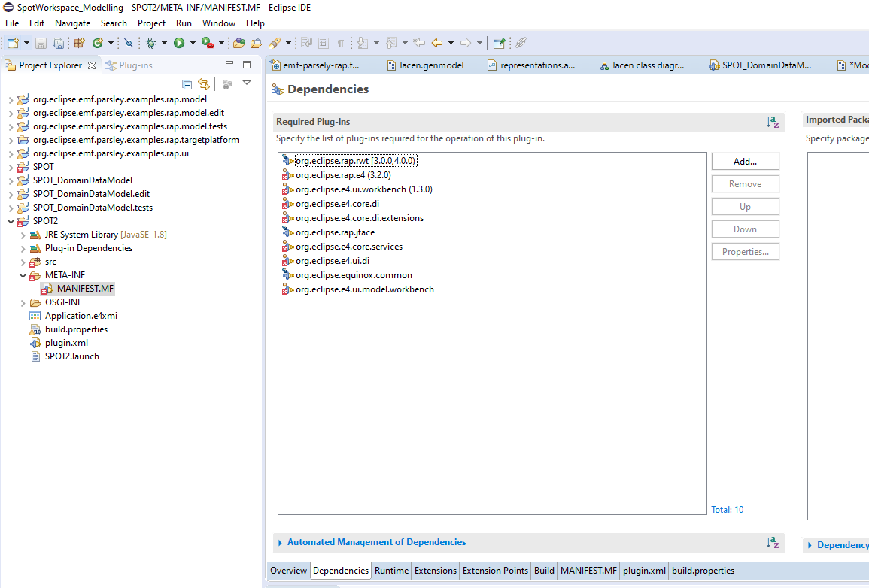The width and height of the screenshot is (869, 588).
Task: Click the Next Annotation toolbar icon
Action: tap(363, 43)
